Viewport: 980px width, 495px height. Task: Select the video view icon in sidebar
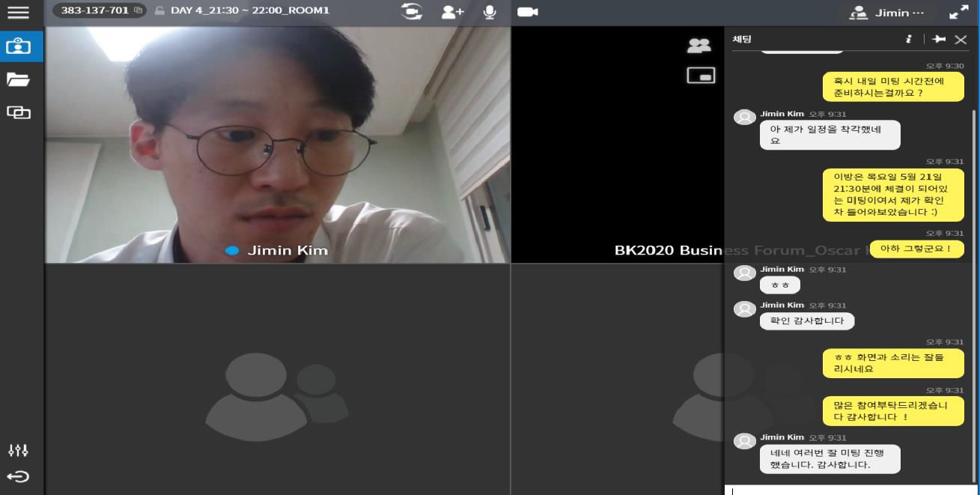19,46
